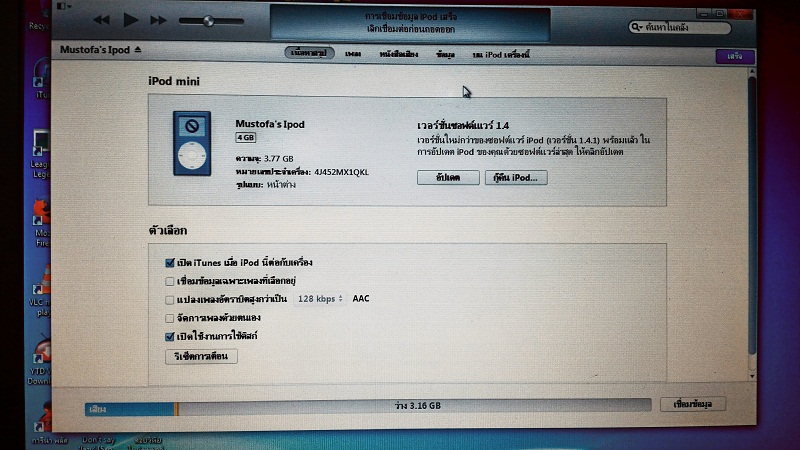Toggle 'Manually manage music' checkbox

coord(169,318)
